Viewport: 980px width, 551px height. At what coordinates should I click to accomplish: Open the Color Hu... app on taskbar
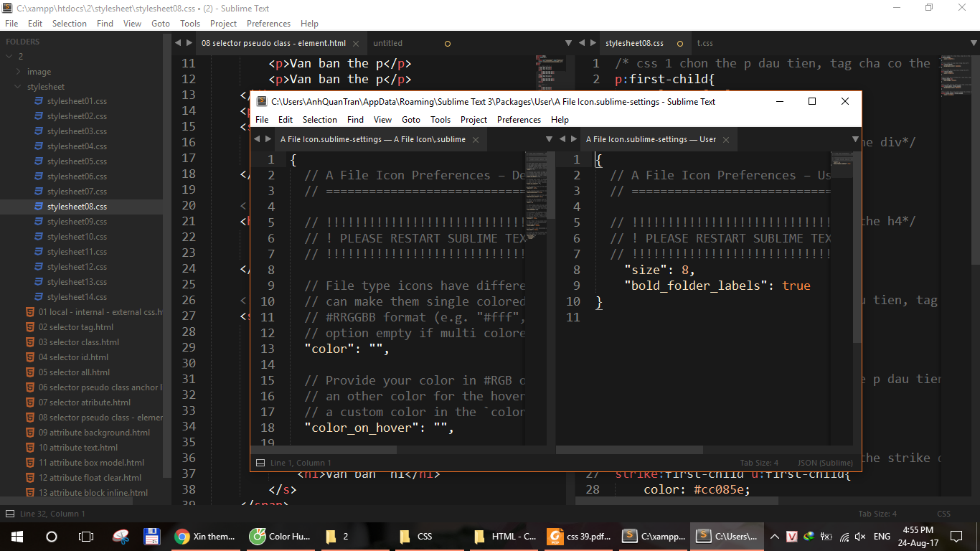(x=280, y=536)
